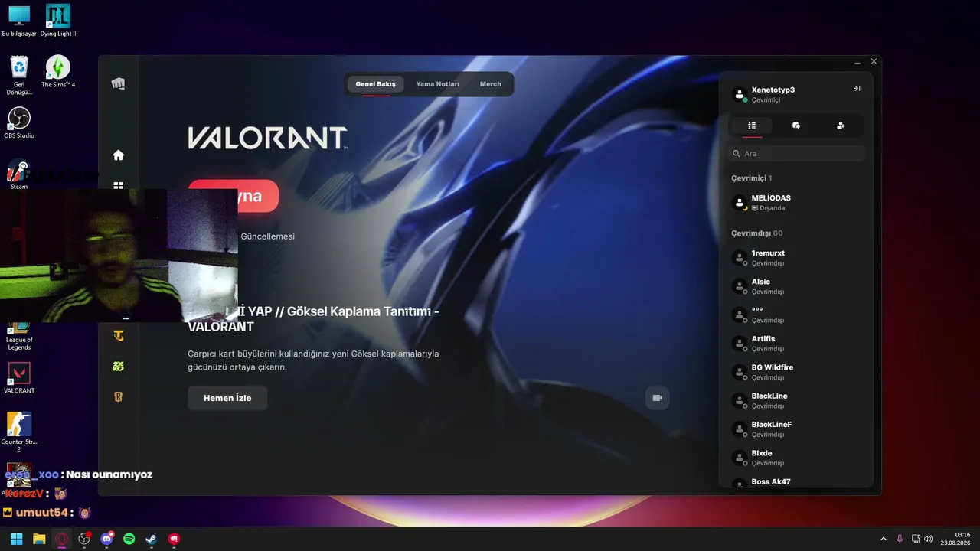This screenshot has height=551, width=980.
Task: Open Steam from the taskbar
Action: [152, 539]
